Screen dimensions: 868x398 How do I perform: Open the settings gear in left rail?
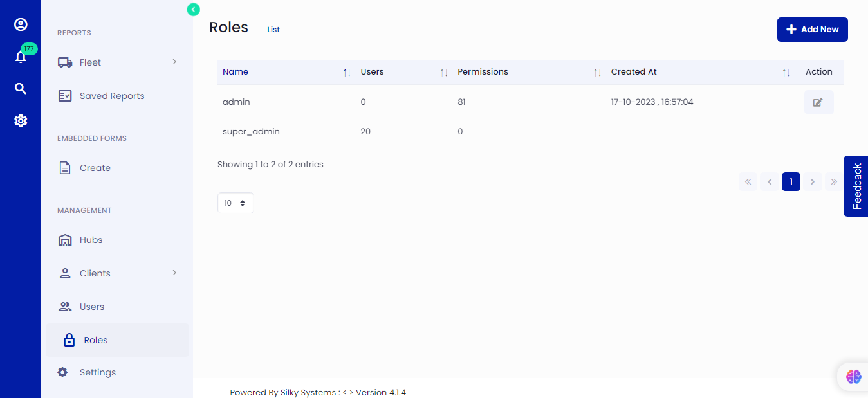click(x=21, y=121)
